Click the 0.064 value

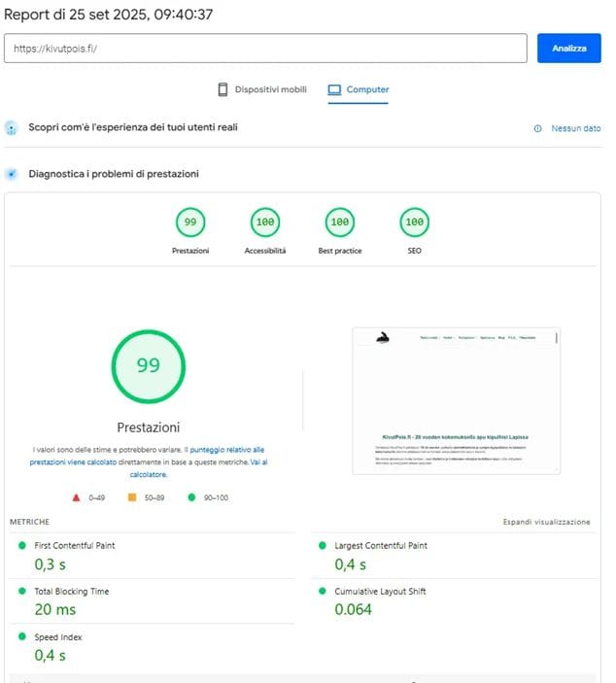pyautogui.click(x=354, y=610)
